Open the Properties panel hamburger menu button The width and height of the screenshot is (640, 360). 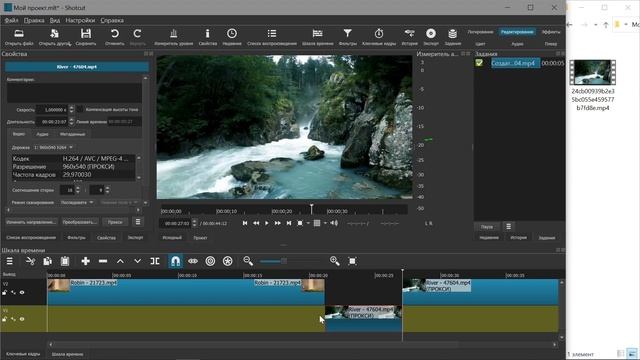click(x=138, y=222)
